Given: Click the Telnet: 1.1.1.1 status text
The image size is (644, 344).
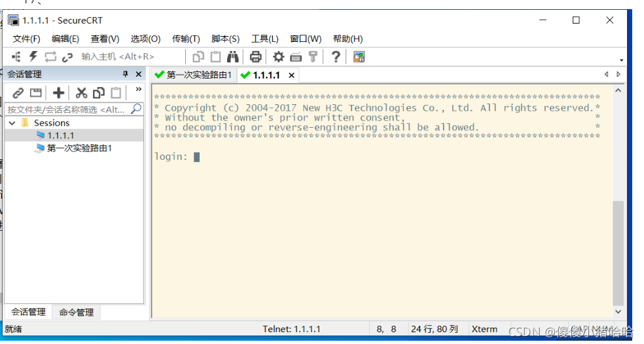Looking at the screenshot, I should click(x=292, y=329).
